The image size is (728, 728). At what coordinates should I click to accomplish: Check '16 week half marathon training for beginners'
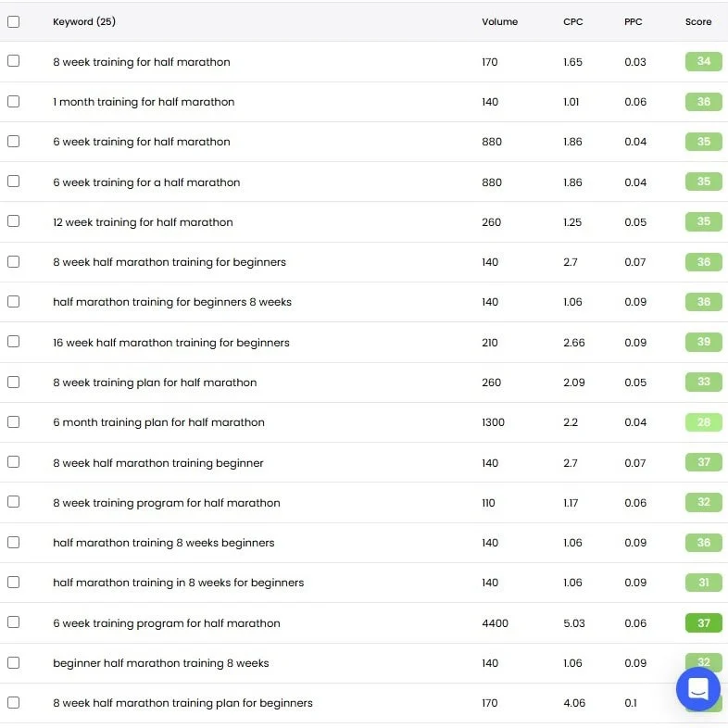tap(13, 342)
